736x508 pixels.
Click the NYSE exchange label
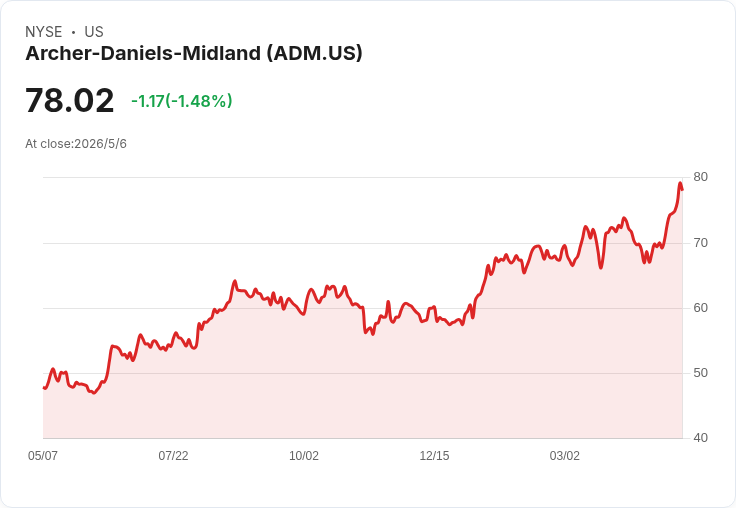(44, 32)
